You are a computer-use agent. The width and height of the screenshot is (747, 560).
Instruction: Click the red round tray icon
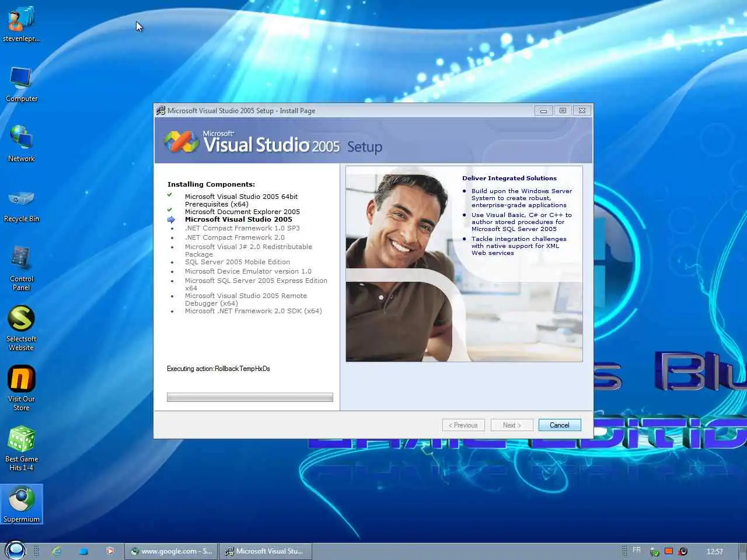(x=683, y=551)
